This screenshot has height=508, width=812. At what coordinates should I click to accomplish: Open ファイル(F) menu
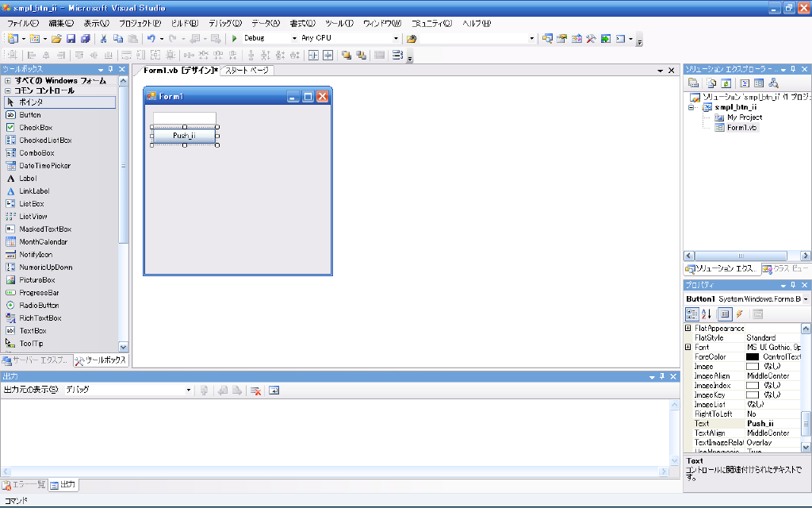point(23,23)
